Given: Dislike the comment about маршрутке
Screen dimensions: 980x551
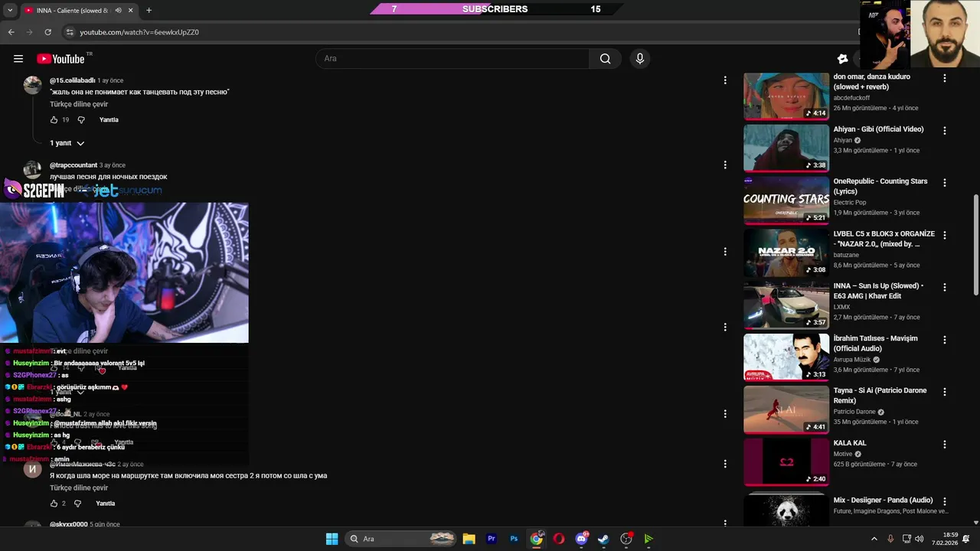Looking at the screenshot, I should pos(77,504).
